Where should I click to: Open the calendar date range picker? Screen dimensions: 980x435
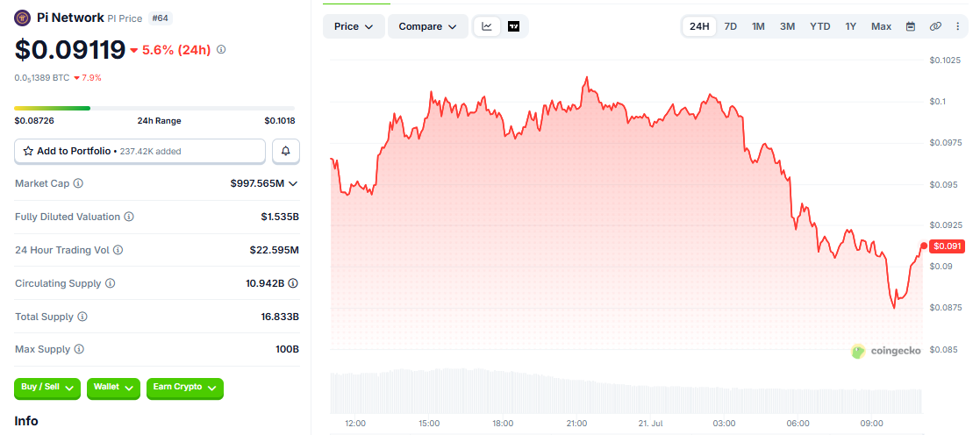point(911,26)
